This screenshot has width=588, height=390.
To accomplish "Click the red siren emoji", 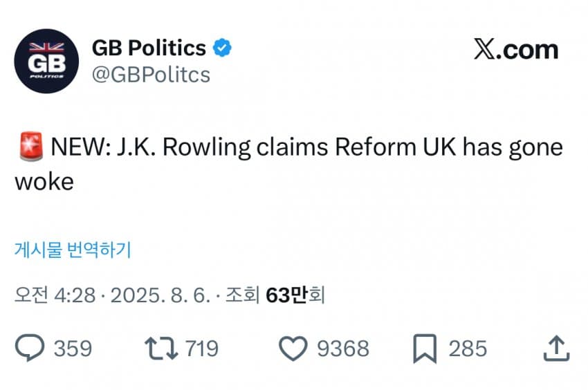I will (28, 148).
